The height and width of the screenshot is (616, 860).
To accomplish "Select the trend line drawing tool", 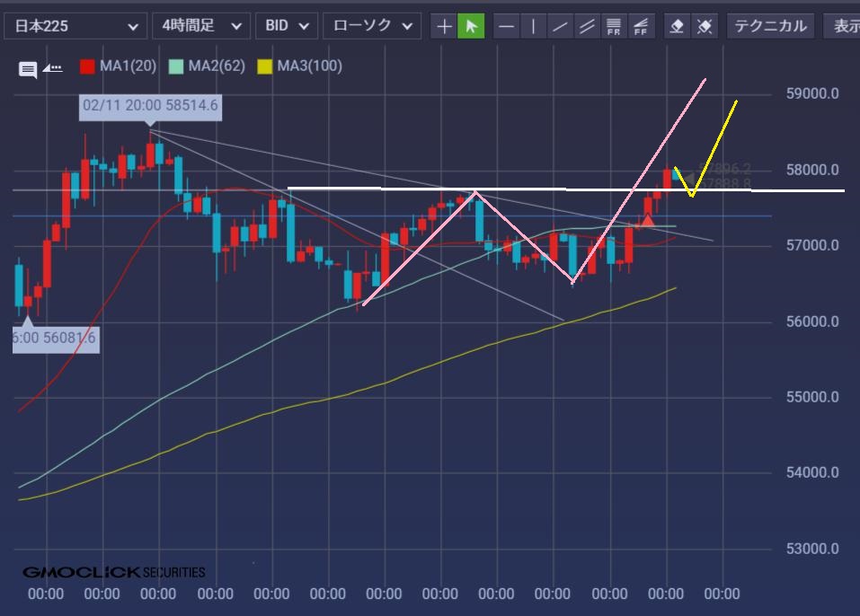I will [x=561, y=26].
